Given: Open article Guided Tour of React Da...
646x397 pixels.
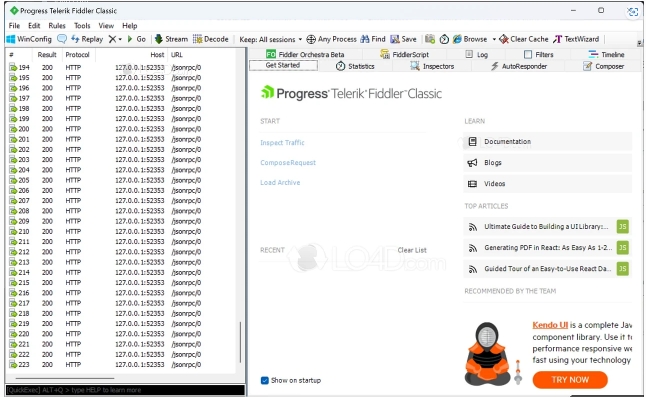Looking at the screenshot, I should point(548,269).
